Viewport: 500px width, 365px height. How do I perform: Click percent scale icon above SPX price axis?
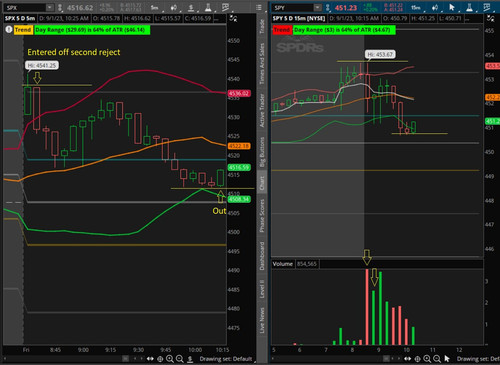tap(233, 19)
